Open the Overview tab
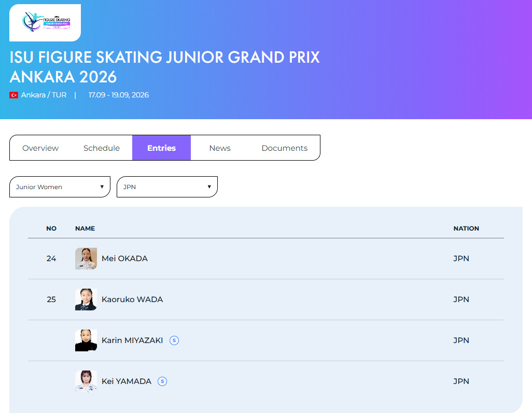The height and width of the screenshot is (413, 532). tap(40, 148)
